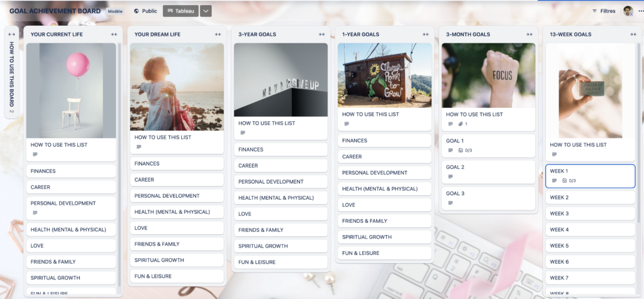Open PERSONAL DEVELOPMENT card in 1-YEAR GOALS
644x299 pixels.
pos(385,173)
